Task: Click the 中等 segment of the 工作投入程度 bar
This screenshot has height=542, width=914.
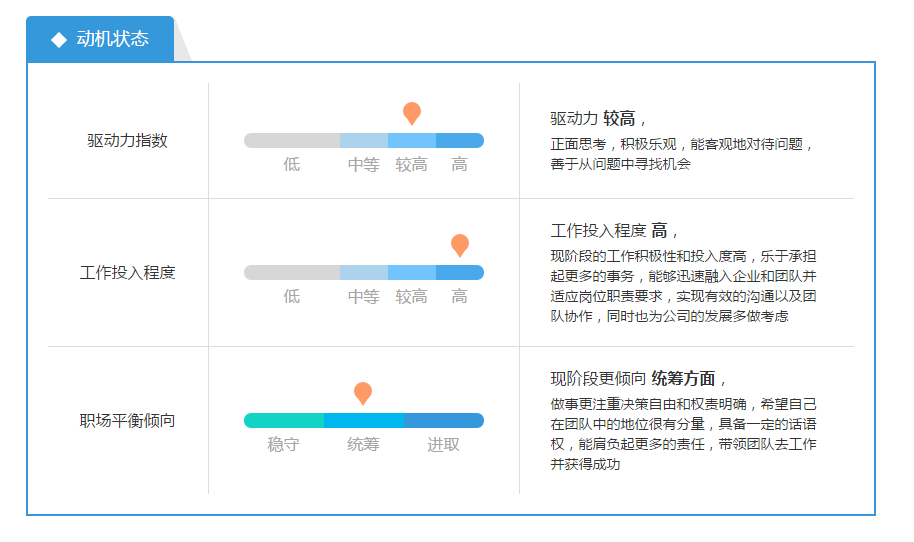Action: click(x=364, y=273)
